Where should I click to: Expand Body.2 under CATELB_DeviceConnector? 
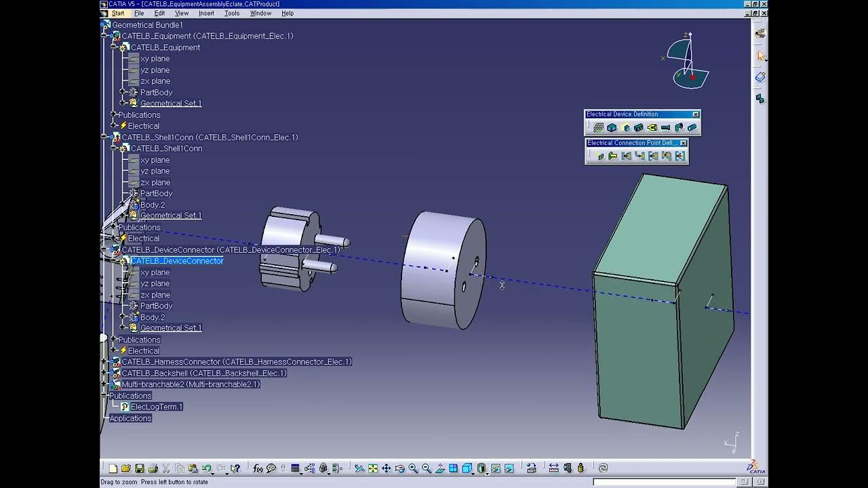point(123,317)
